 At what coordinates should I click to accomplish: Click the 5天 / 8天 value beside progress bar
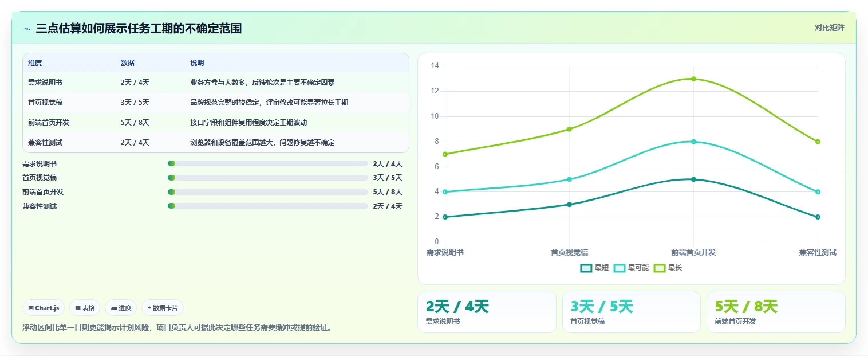pyautogui.click(x=388, y=192)
